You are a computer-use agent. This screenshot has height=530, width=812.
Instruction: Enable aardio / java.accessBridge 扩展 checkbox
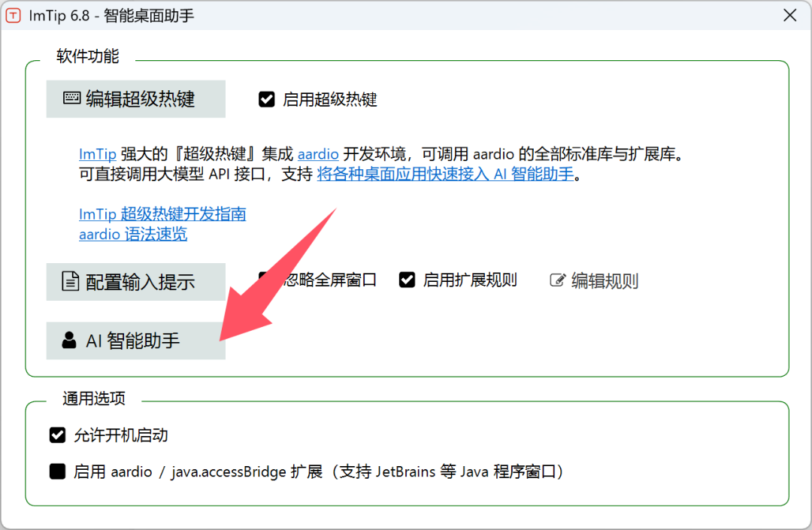57,471
